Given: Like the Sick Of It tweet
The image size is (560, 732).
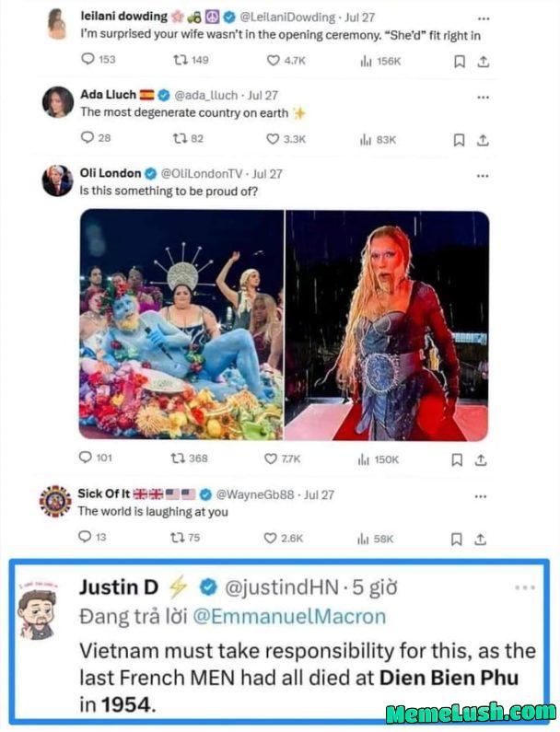Looking at the screenshot, I should click(x=273, y=538).
